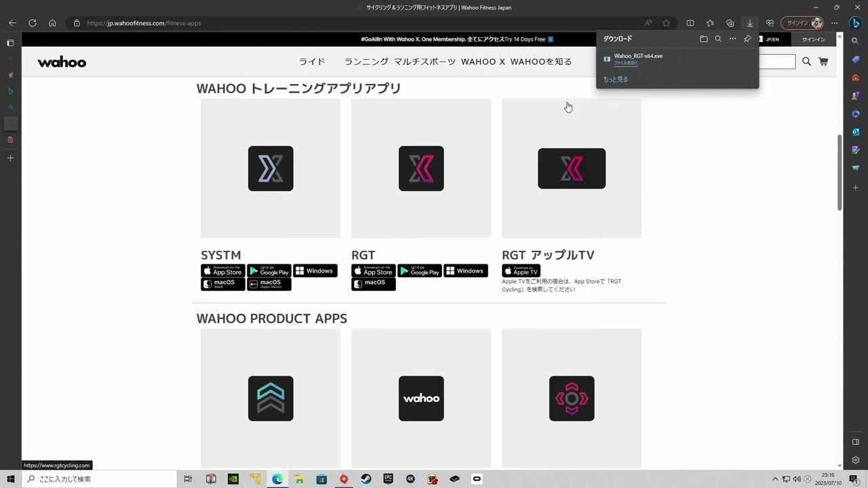Screen dimensions: 868x488
Task: Search downloads with the panel magnifier
Action: tap(718, 39)
